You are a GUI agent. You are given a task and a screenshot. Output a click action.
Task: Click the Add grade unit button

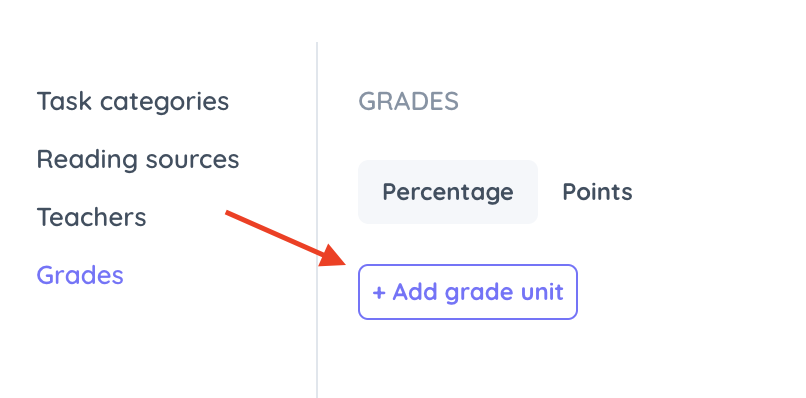click(468, 292)
